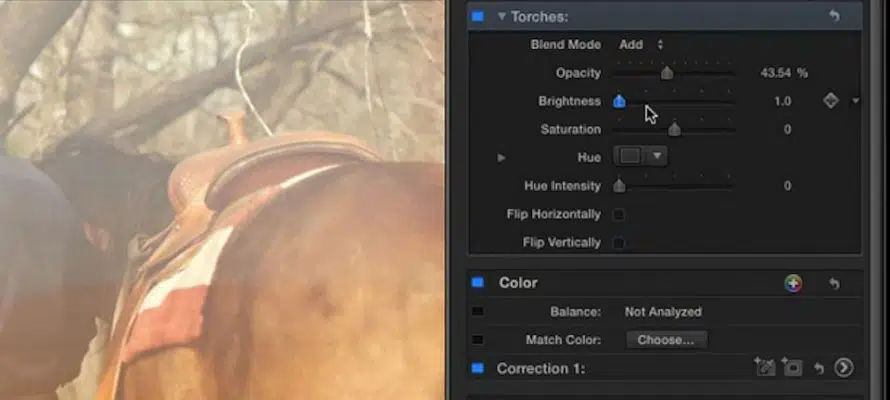Viewport: 890px width, 400px height.
Task: Open the Hue color popup arrow
Action: pos(657,156)
